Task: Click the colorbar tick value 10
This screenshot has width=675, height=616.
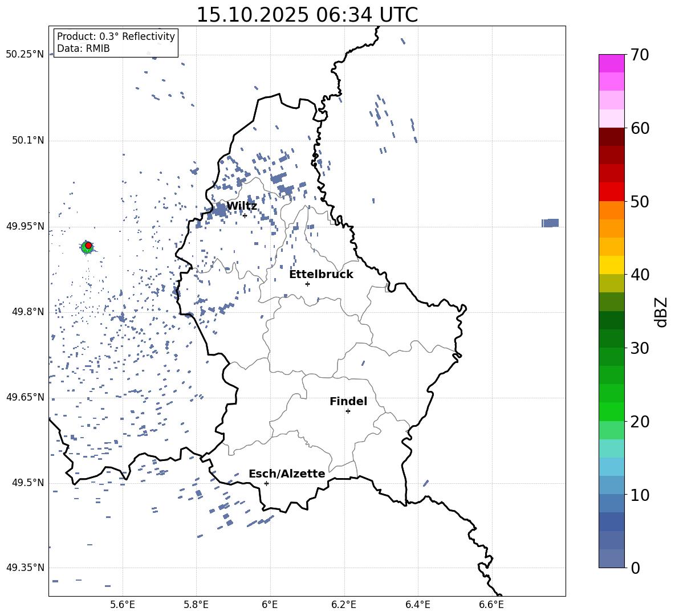Action: (x=640, y=495)
